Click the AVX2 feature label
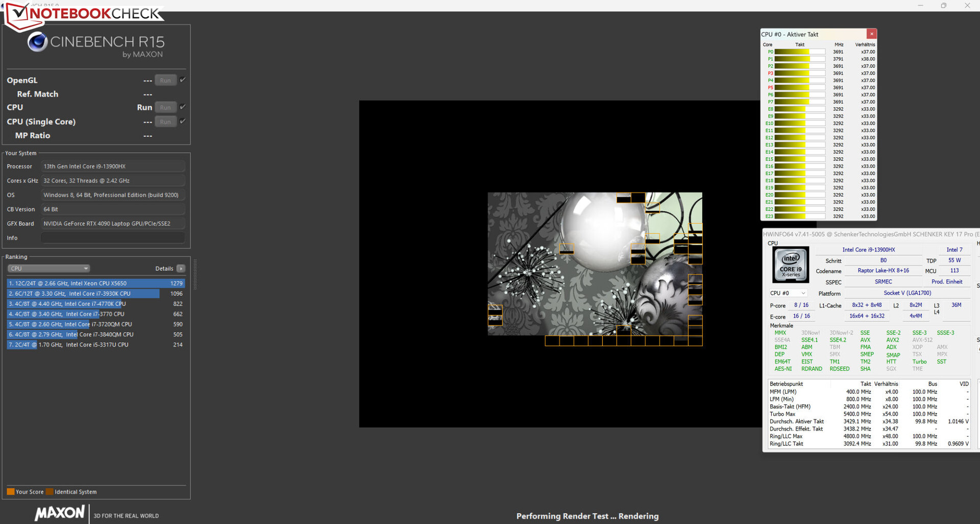Screen dimensions: 980x524 [892, 340]
